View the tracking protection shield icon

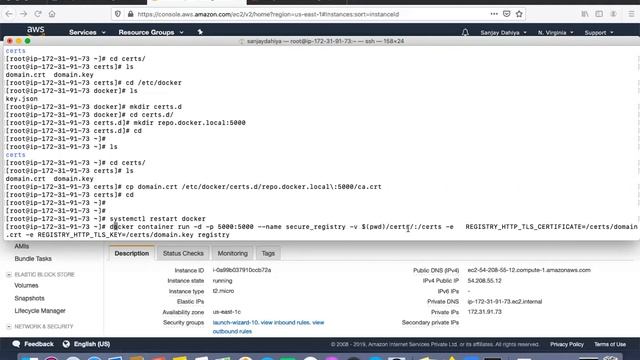point(118,14)
